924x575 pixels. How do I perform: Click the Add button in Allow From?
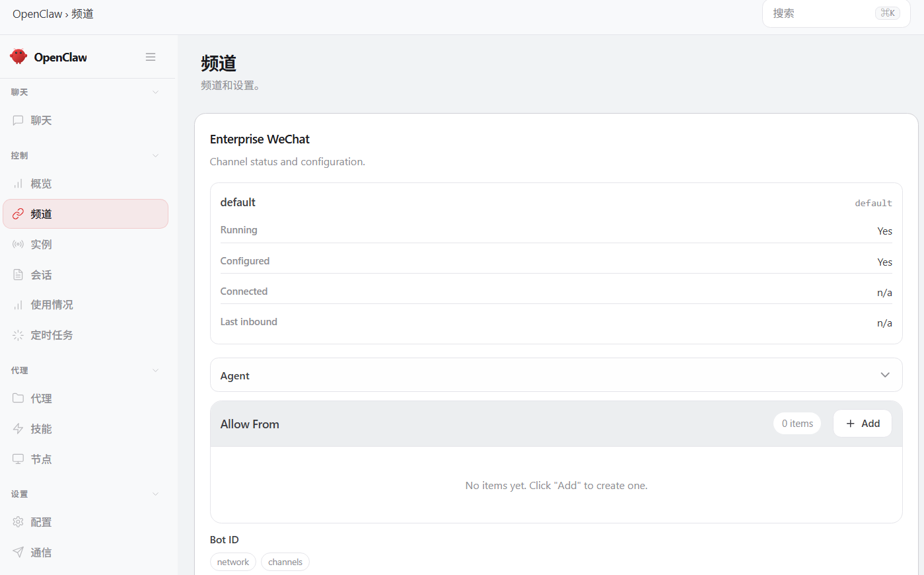tap(862, 423)
